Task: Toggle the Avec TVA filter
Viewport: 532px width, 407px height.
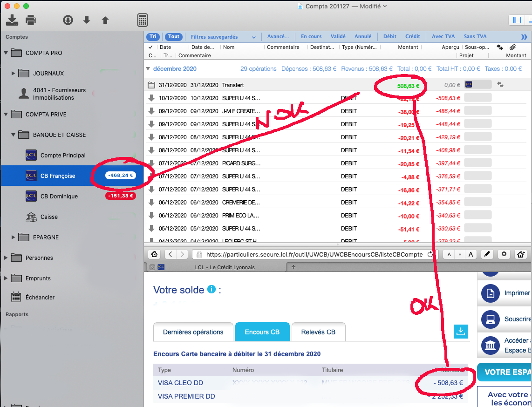Action: coord(443,36)
